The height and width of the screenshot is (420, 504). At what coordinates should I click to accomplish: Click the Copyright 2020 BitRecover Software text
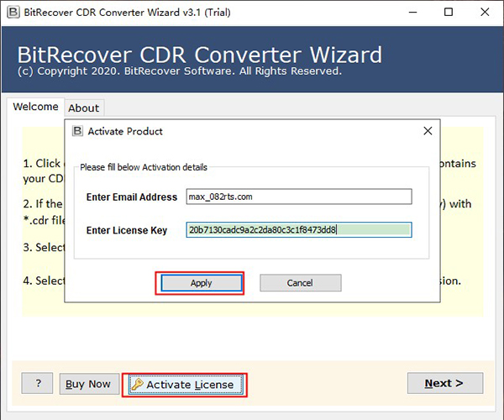pos(180,71)
